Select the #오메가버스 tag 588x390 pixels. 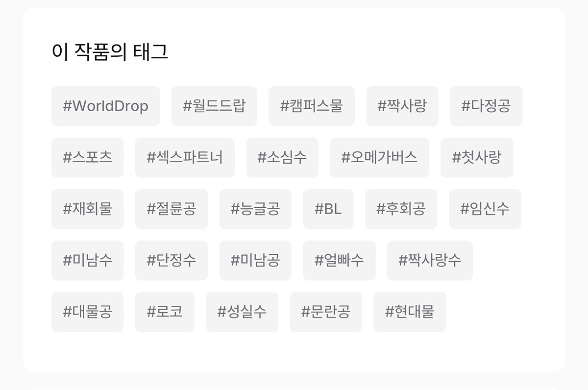(379, 157)
